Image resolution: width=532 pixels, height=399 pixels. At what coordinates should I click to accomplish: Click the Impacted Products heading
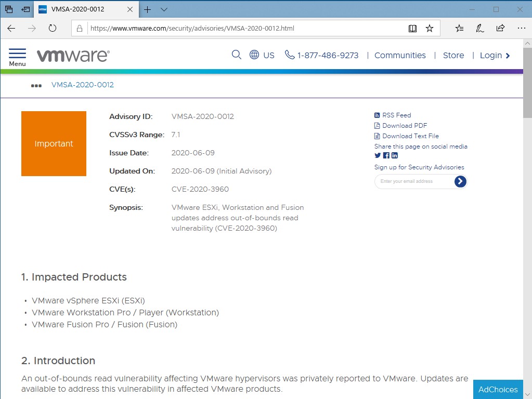point(74,277)
